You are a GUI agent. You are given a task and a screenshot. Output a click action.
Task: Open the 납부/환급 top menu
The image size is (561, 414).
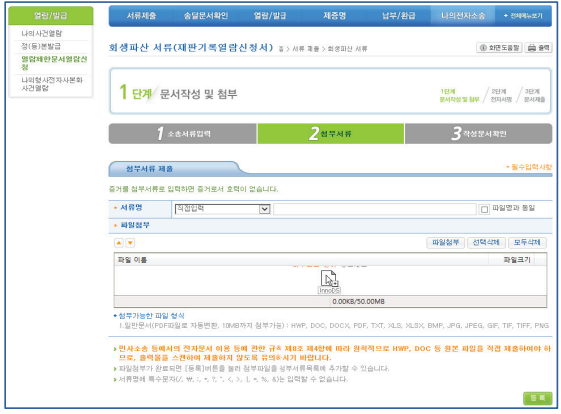pos(399,16)
